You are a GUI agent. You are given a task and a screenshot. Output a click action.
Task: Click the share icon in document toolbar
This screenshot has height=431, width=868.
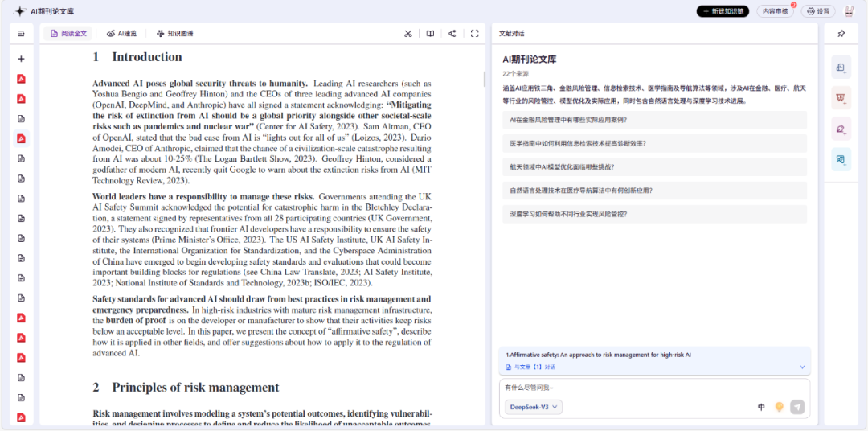click(x=452, y=34)
